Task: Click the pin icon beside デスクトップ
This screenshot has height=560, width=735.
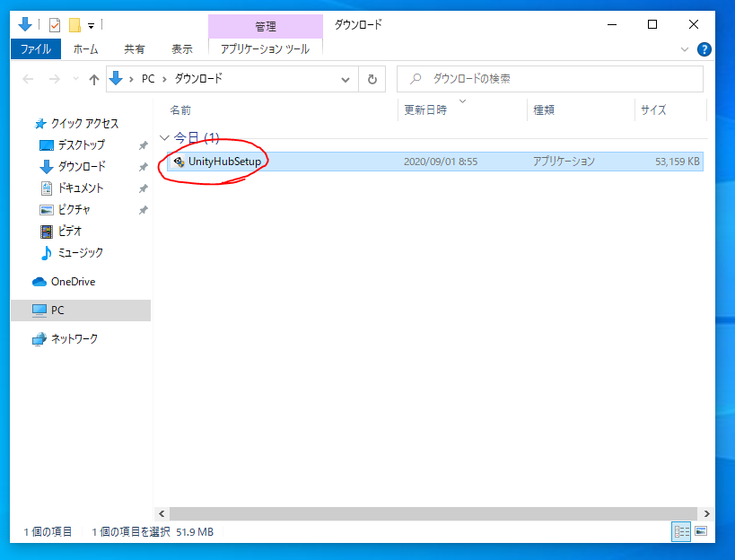Action: pyautogui.click(x=143, y=145)
